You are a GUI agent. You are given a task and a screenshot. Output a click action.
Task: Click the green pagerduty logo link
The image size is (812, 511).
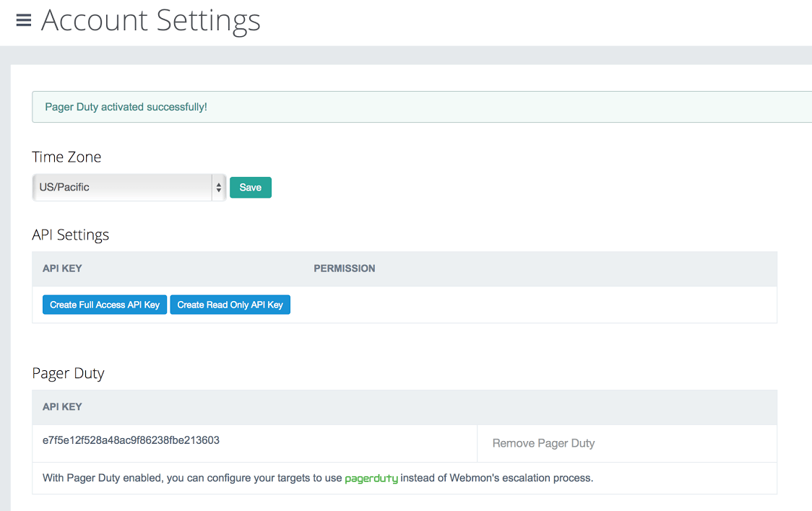(x=371, y=479)
